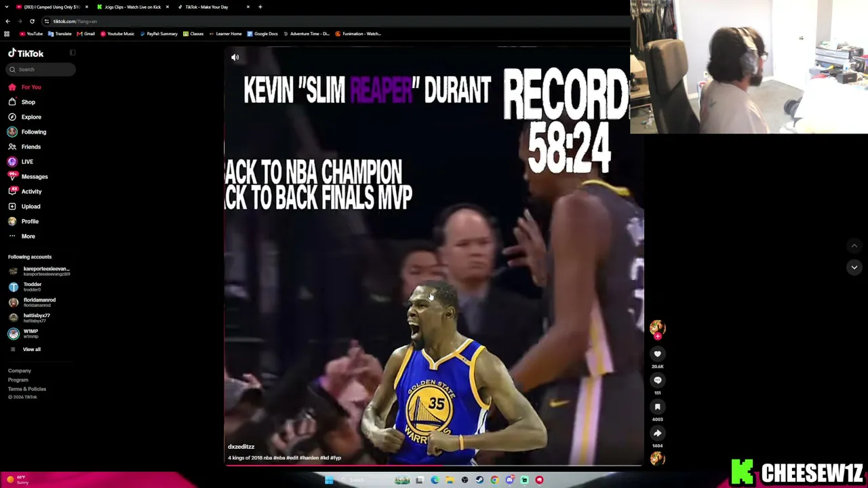View all following accounts
Image resolution: width=868 pixels, height=488 pixels.
pyautogui.click(x=26, y=350)
